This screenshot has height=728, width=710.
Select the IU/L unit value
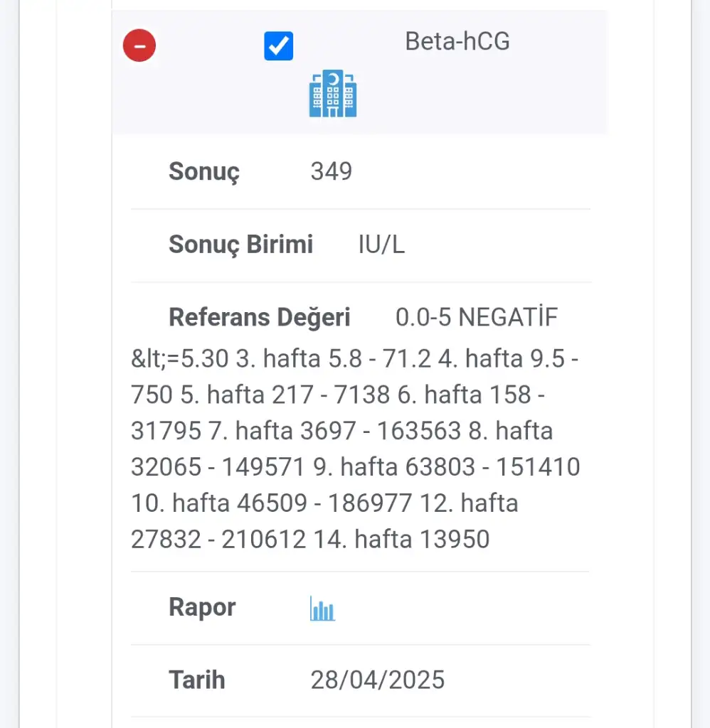click(x=381, y=245)
